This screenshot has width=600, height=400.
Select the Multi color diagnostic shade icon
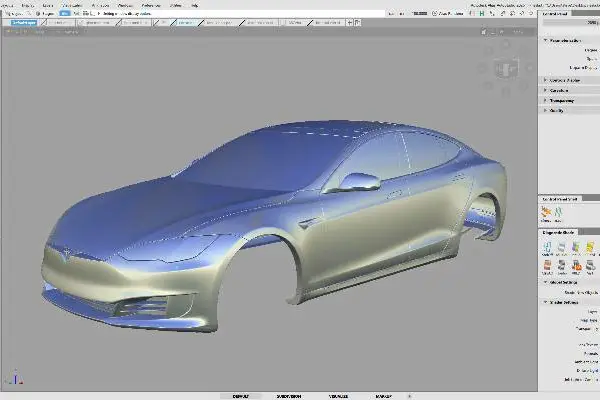coord(548,248)
